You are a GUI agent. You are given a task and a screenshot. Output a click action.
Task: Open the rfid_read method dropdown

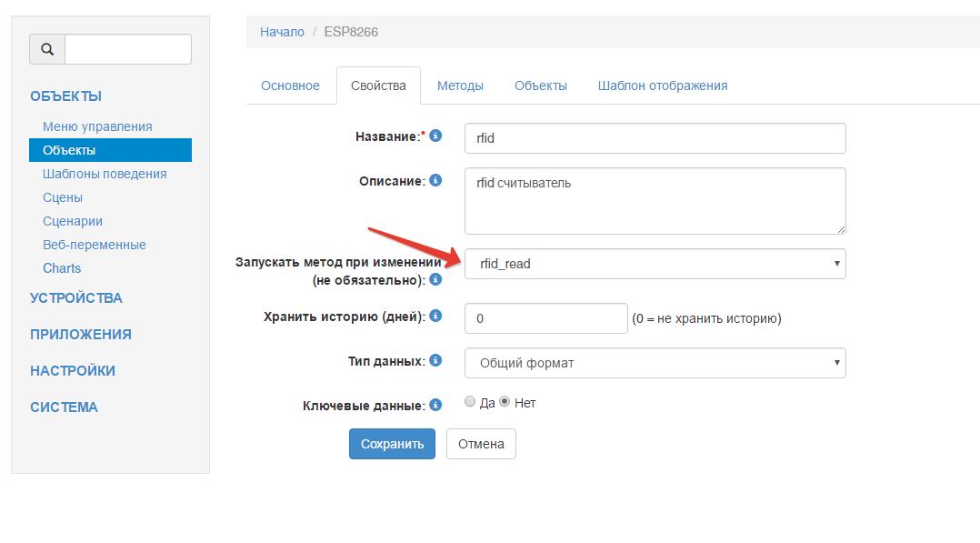point(655,264)
